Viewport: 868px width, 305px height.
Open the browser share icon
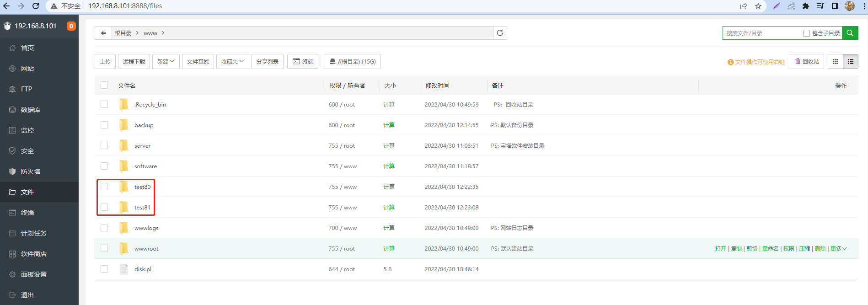coord(744,6)
